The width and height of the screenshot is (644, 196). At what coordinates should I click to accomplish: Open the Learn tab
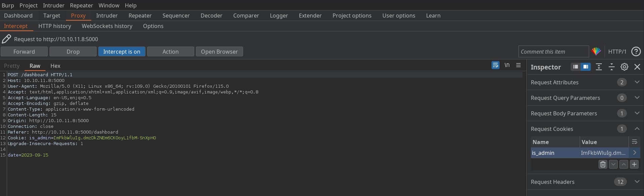pyautogui.click(x=433, y=16)
